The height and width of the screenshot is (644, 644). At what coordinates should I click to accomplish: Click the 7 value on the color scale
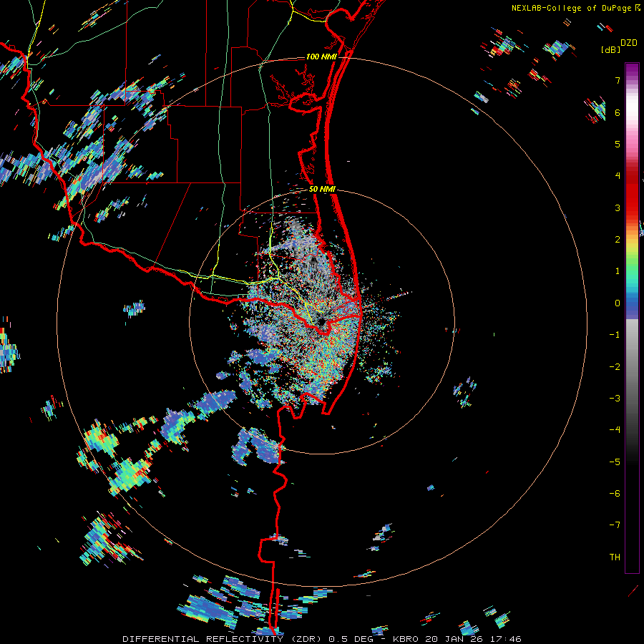point(618,80)
